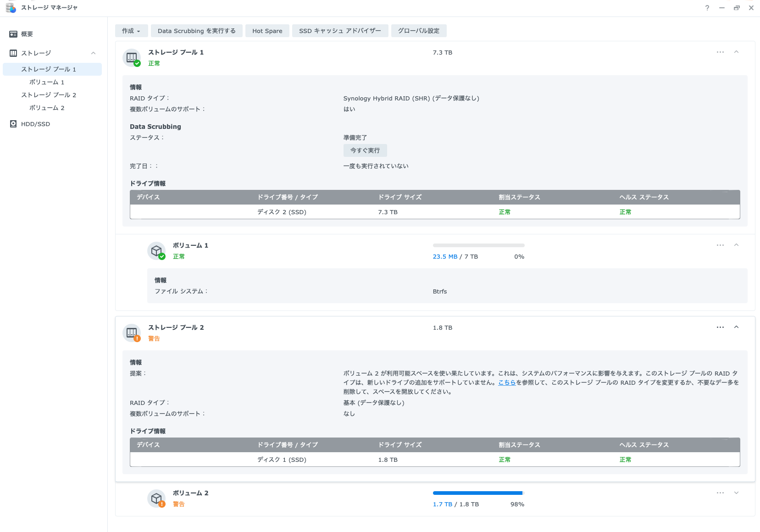
Task: Collapse the ストレージ プール 1 panel
Action: pyautogui.click(x=736, y=52)
